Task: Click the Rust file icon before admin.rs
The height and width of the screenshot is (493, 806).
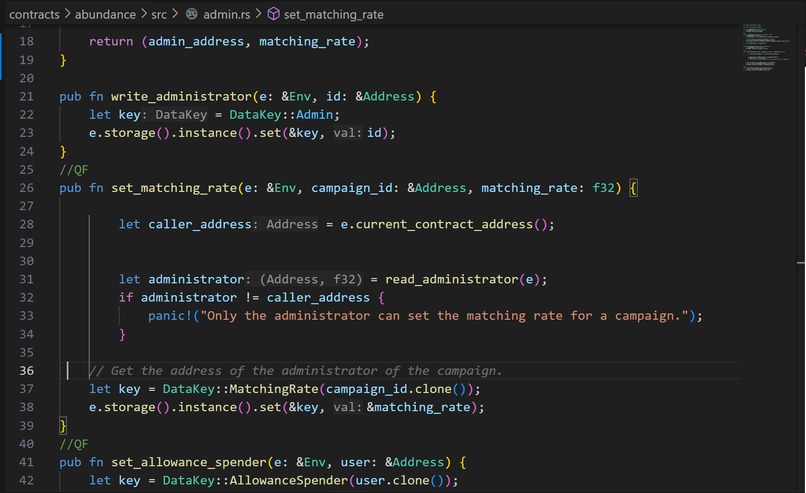Action: click(x=192, y=14)
